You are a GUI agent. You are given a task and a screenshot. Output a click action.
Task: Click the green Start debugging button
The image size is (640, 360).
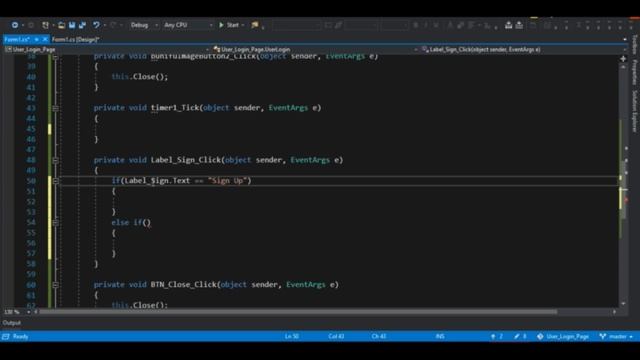[x=229, y=25]
